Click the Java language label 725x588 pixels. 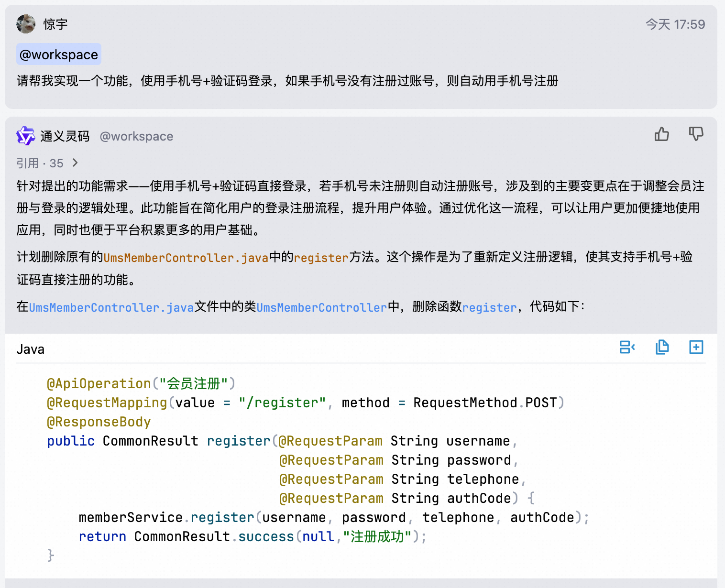pos(31,349)
